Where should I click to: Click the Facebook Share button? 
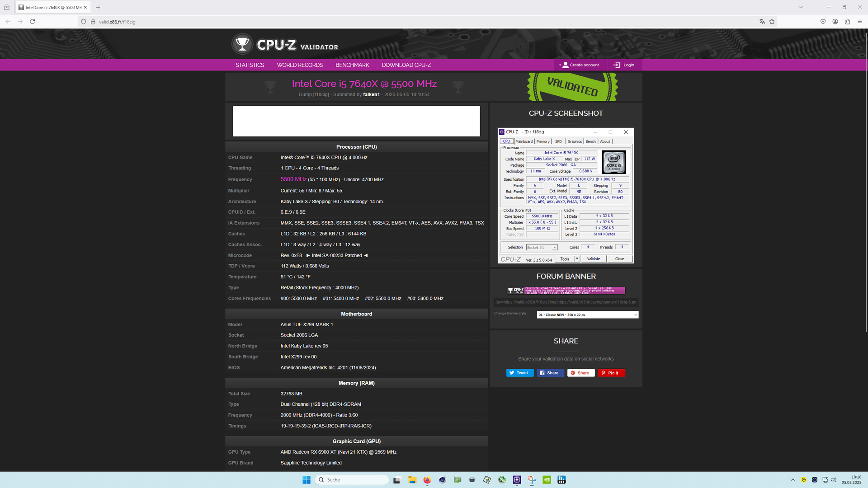(550, 373)
